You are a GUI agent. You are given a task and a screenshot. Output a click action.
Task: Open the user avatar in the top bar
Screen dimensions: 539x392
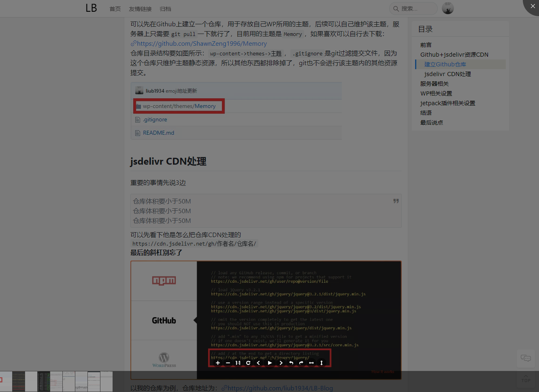click(447, 8)
